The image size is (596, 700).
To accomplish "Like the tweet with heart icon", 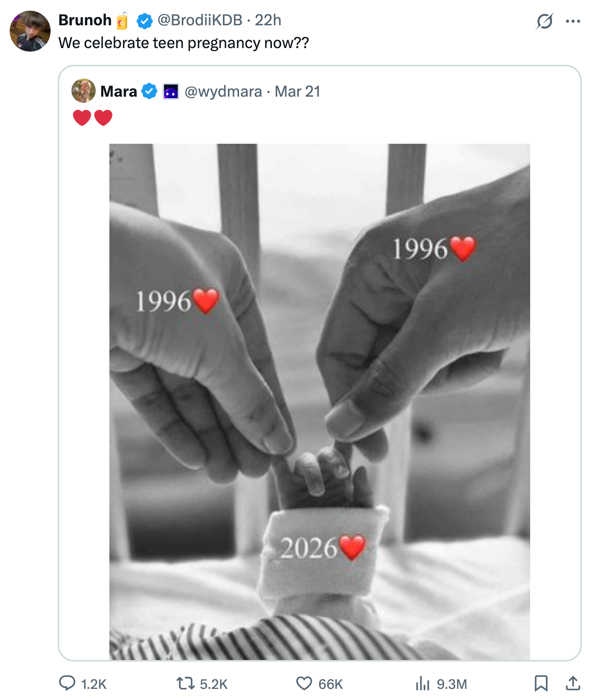I will pyautogui.click(x=304, y=684).
